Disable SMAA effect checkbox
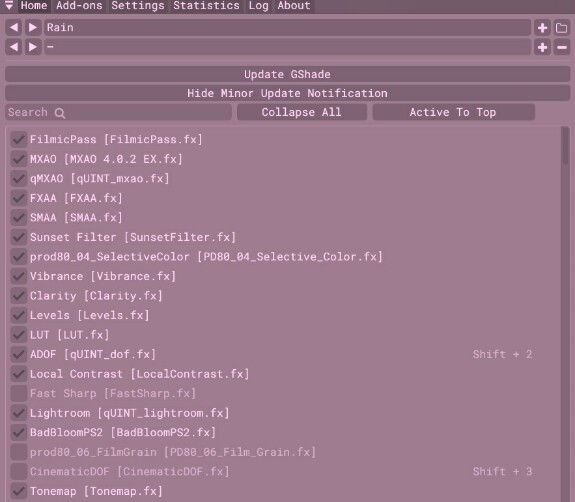Viewport: 575px width, 502px height. tap(19, 217)
